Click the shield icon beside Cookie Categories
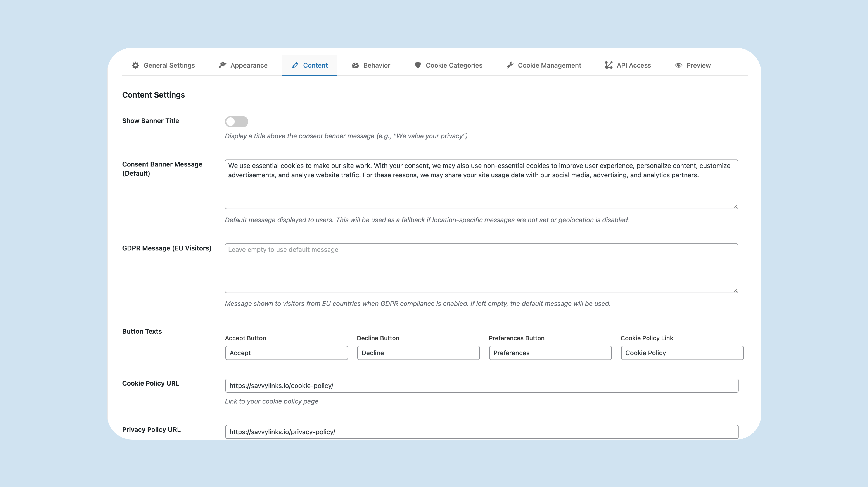The width and height of the screenshot is (868, 487). click(418, 65)
